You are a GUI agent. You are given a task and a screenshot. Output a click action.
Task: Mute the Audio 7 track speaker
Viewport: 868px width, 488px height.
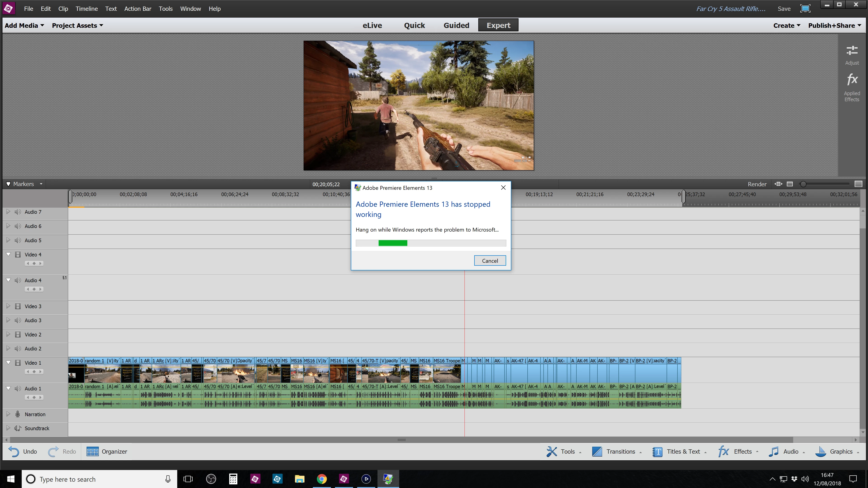[18, 212]
